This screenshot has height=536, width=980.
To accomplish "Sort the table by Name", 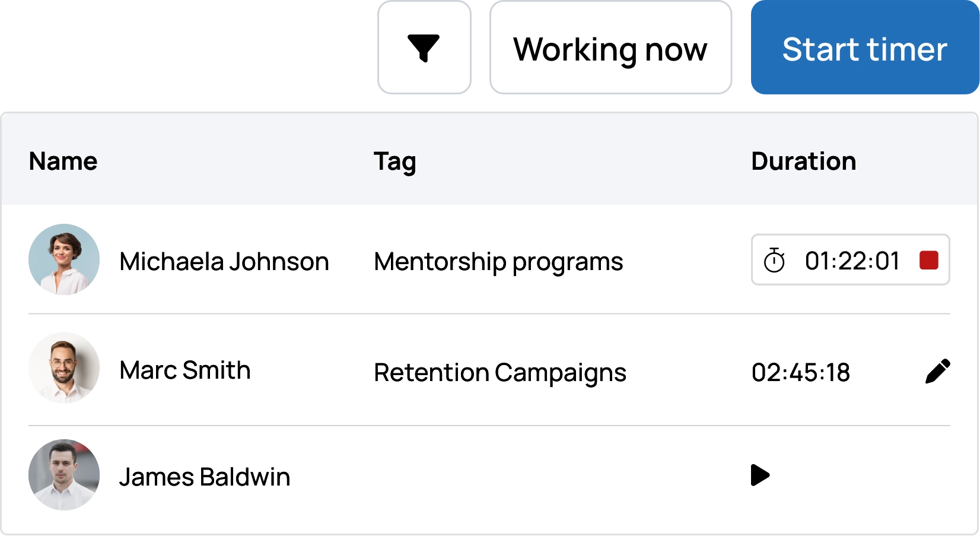I will [x=63, y=161].
